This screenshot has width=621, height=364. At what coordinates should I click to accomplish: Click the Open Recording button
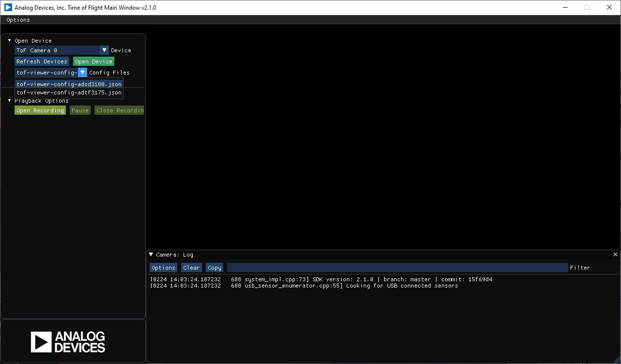pyautogui.click(x=40, y=110)
